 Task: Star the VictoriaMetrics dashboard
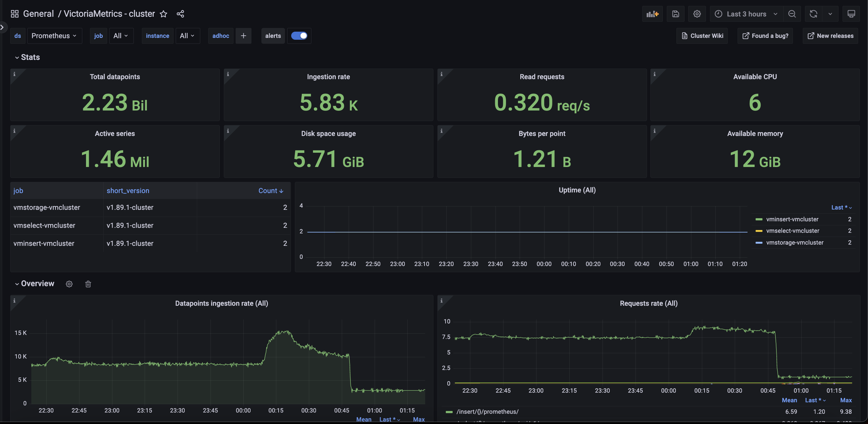(163, 14)
